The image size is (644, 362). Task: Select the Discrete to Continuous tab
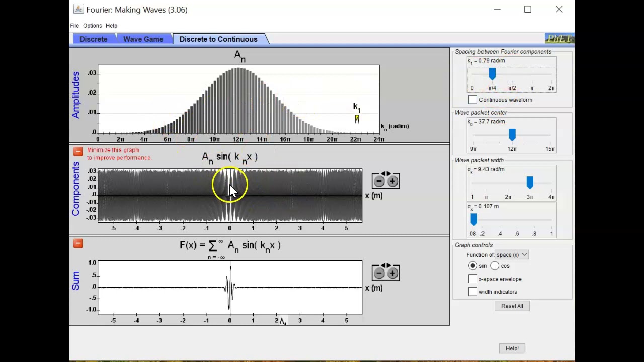coord(218,39)
